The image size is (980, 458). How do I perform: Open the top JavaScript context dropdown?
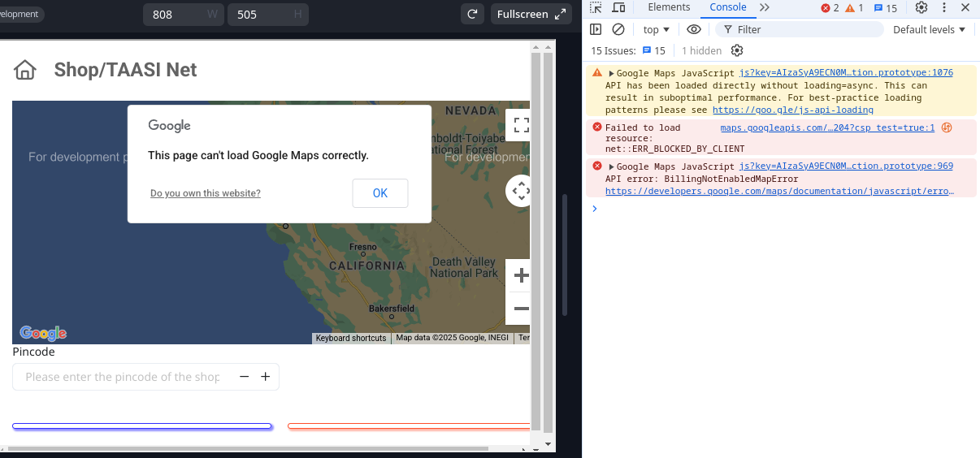(657, 29)
